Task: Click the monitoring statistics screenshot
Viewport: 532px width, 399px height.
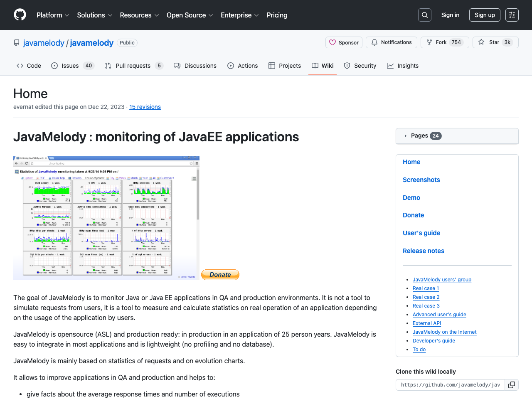Action: click(x=106, y=217)
